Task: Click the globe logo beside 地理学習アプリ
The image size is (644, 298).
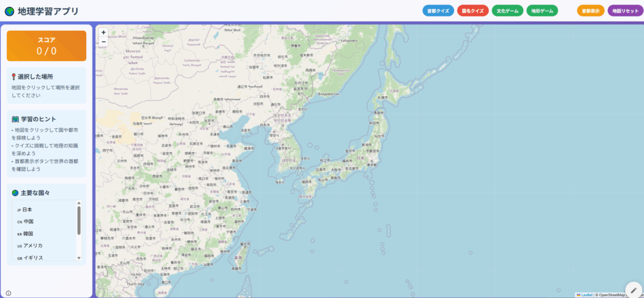Action: coord(9,11)
